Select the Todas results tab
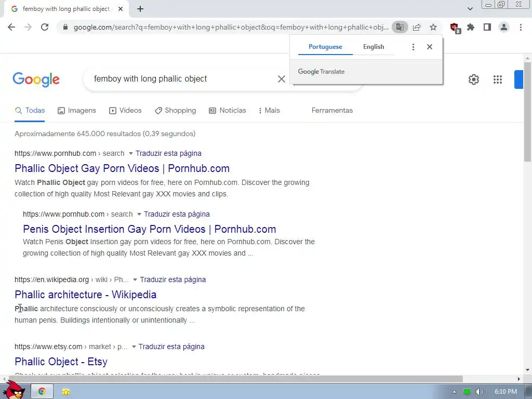 (30, 111)
